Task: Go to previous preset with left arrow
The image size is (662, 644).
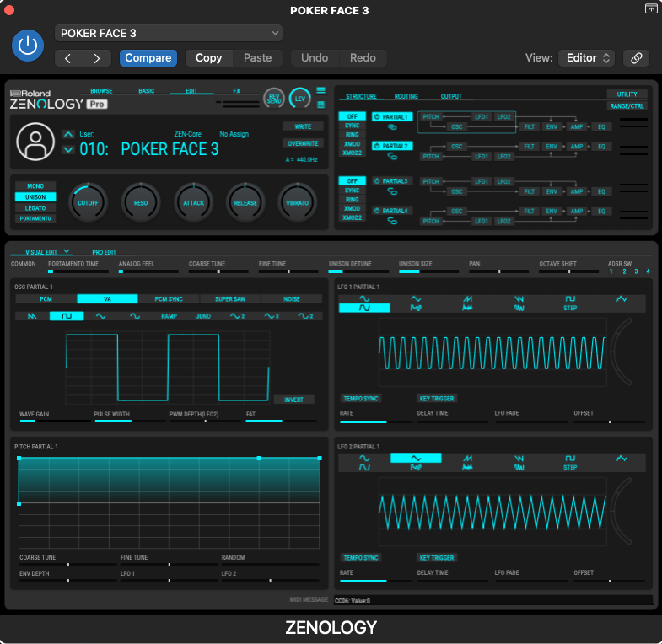Action: tap(68, 58)
